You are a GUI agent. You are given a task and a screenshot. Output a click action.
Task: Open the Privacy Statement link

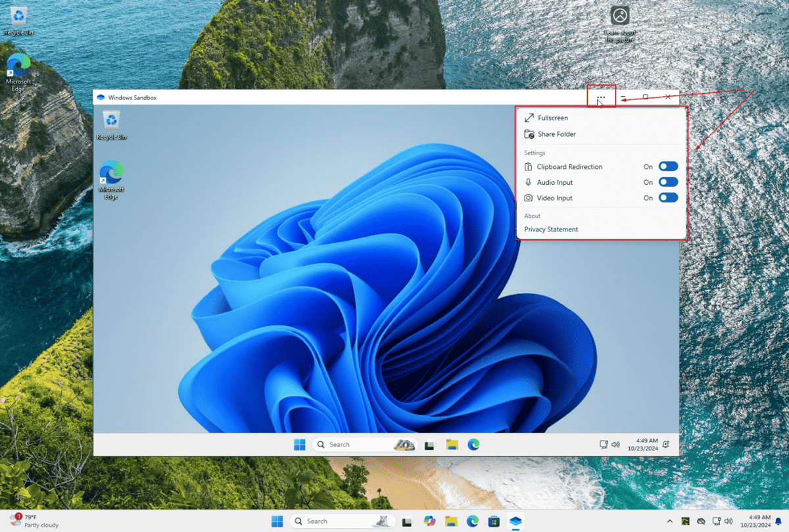[551, 230]
